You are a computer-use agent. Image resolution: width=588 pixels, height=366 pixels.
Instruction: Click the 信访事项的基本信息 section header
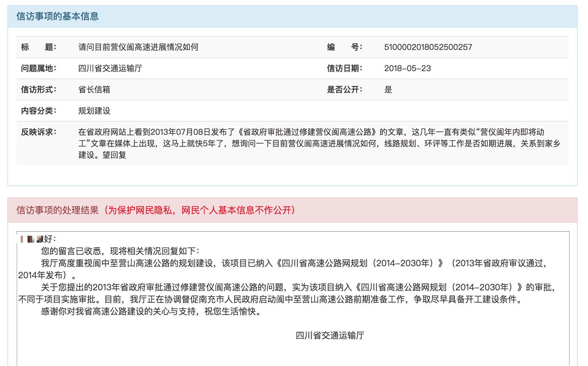coord(57,17)
